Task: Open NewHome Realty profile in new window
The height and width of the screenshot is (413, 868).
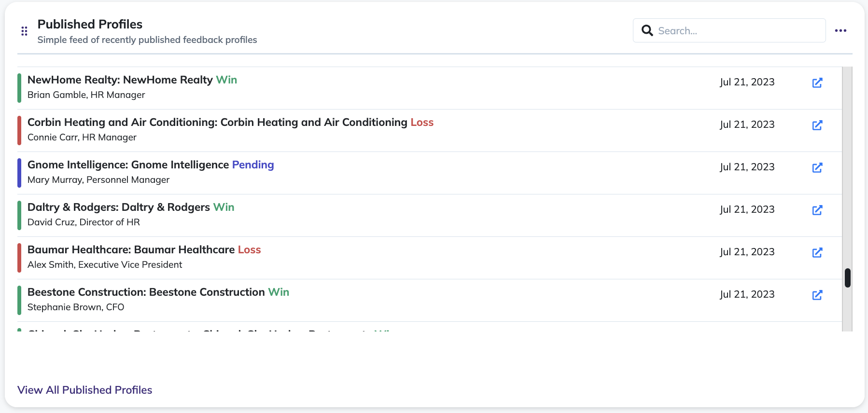Action: 817,83
